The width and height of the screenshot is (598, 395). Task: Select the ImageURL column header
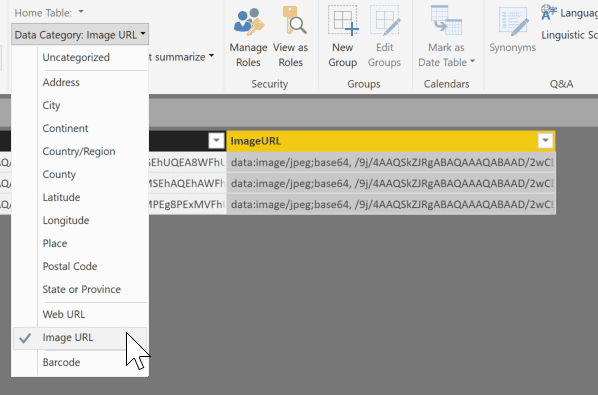[x=391, y=141]
